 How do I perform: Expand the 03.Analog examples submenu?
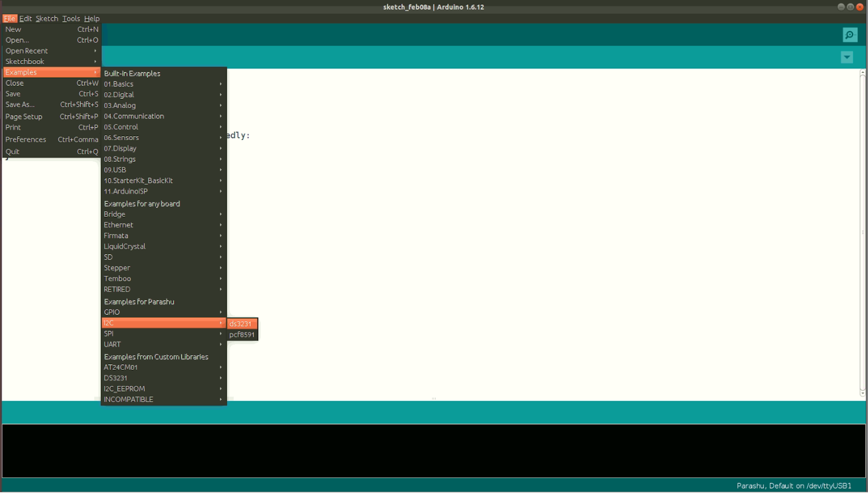163,105
